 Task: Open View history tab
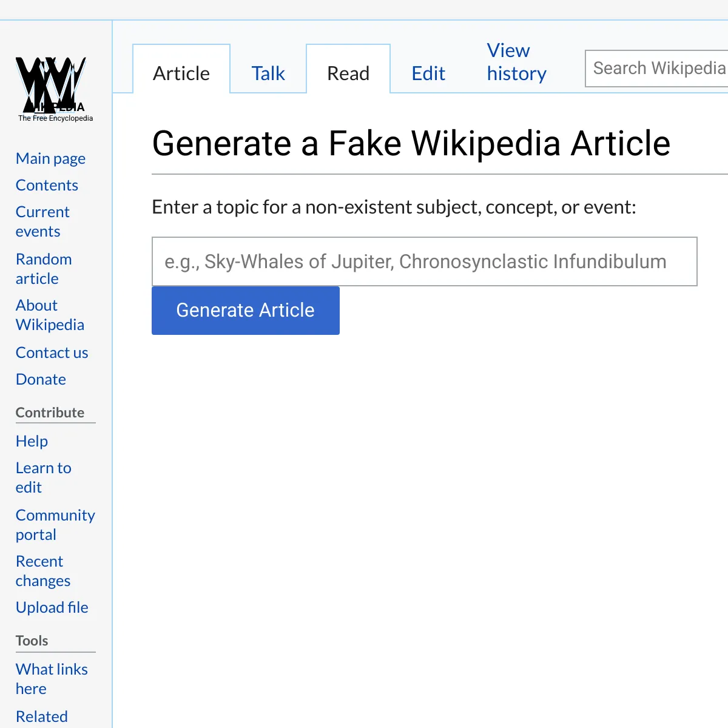[516, 62]
